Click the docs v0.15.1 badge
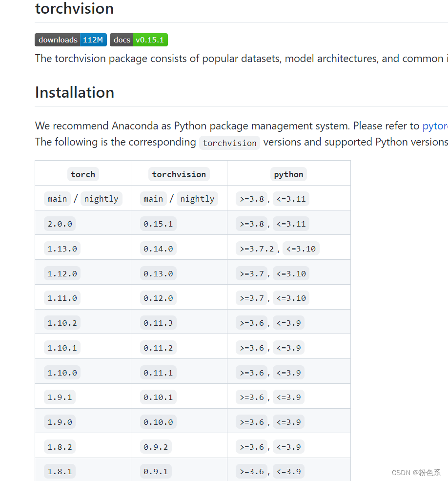The height and width of the screenshot is (481, 448). tap(138, 40)
